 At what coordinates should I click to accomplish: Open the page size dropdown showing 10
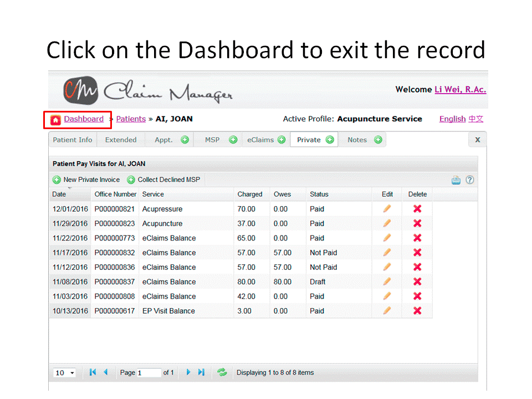point(65,373)
